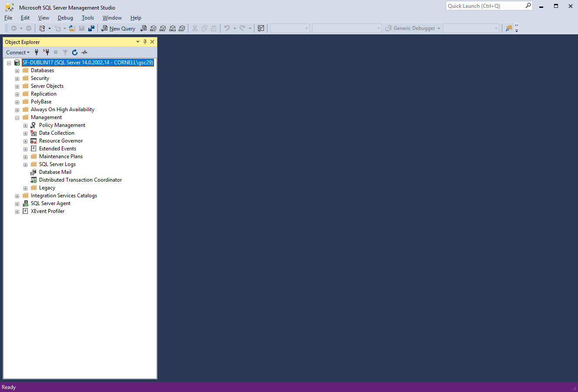Open the Edit menu

point(25,18)
